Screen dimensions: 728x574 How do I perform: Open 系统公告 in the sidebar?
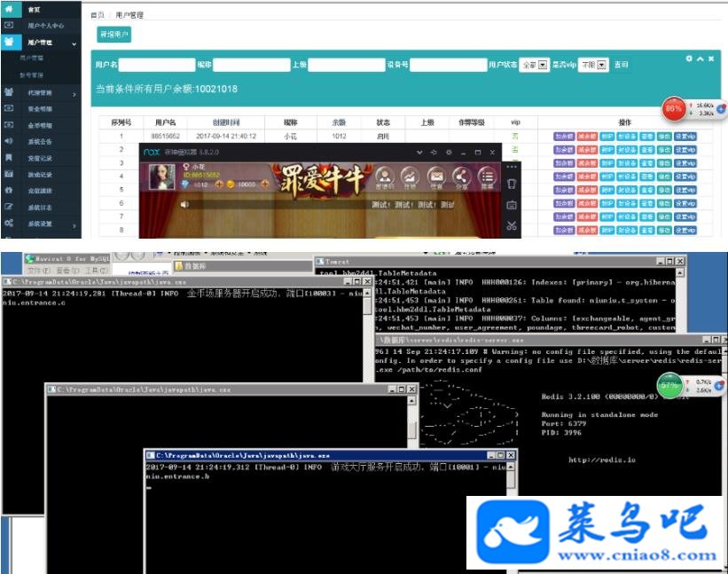coord(41,142)
